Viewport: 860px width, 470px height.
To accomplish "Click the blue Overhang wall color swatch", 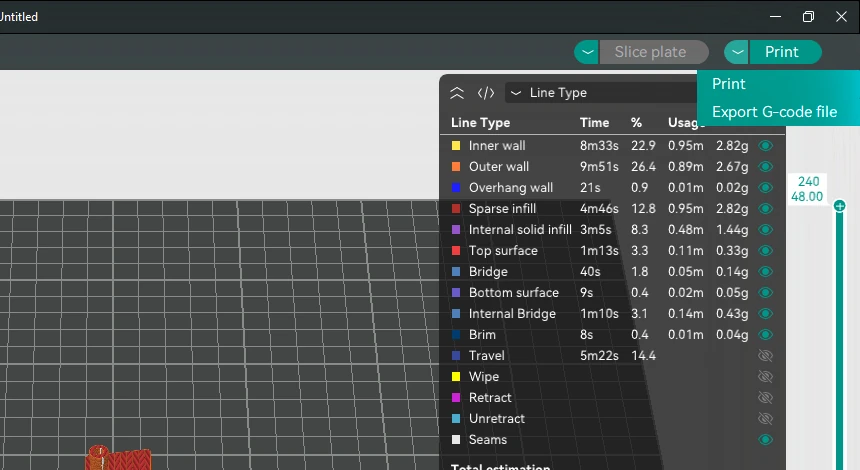I will click(456, 188).
